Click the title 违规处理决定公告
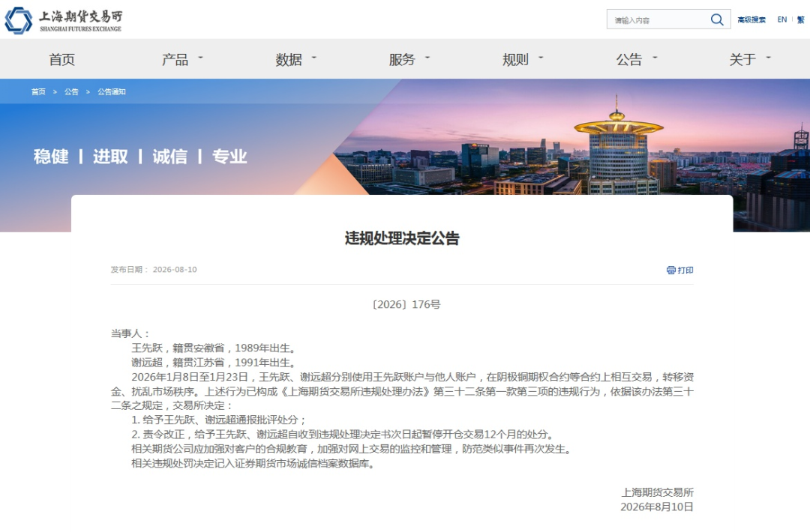 402,238
